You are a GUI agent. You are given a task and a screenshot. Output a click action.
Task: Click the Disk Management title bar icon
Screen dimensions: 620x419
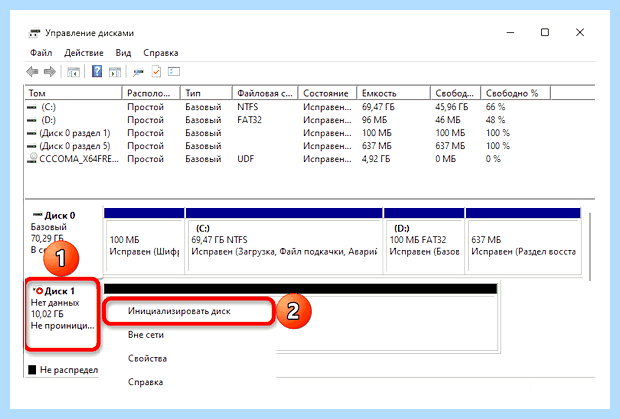(34, 33)
